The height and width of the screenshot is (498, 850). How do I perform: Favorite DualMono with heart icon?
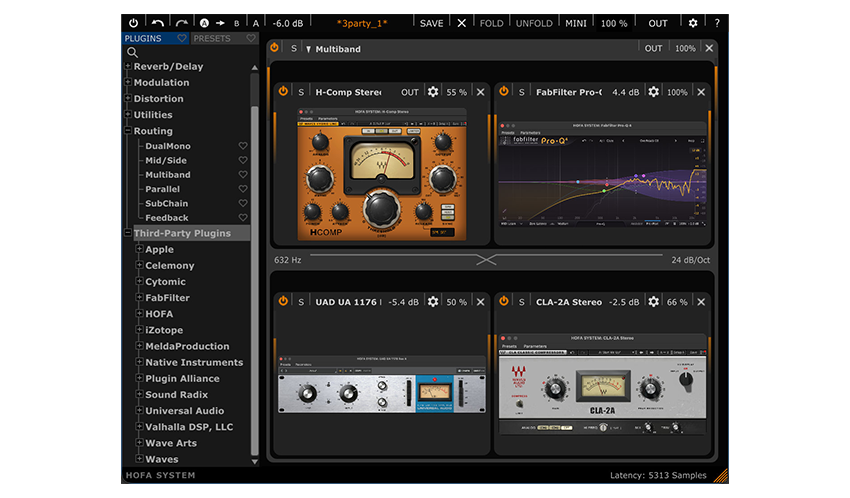pyautogui.click(x=243, y=146)
